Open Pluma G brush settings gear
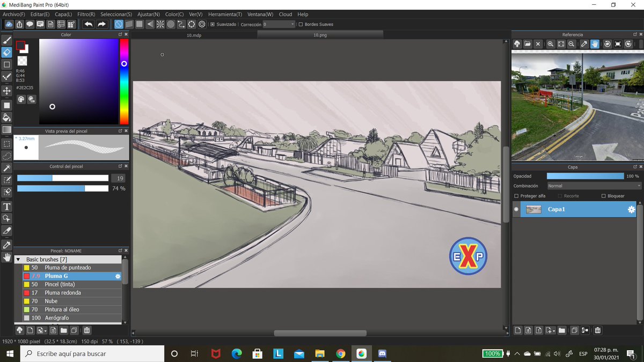This screenshot has width=644, height=362. (118, 276)
